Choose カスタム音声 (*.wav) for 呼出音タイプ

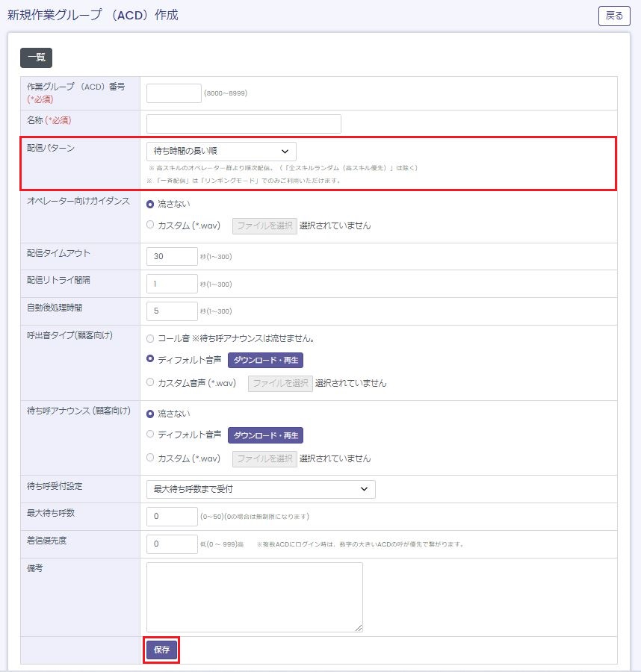[151, 382]
